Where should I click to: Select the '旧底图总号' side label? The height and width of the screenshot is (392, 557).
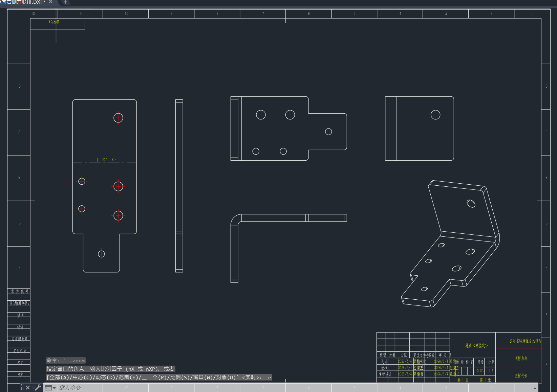(x=20, y=339)
